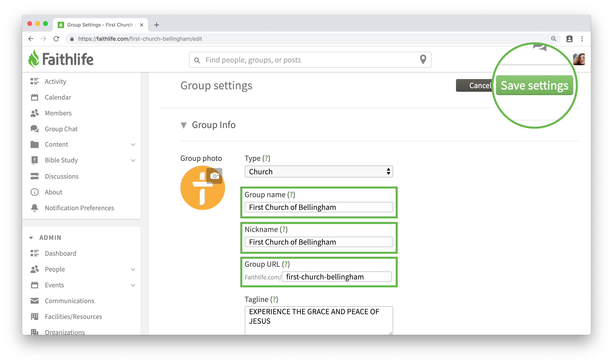Click the browser back arrow
The width and height of the screenshot is (613, 364).
click(x=31, y=39)
